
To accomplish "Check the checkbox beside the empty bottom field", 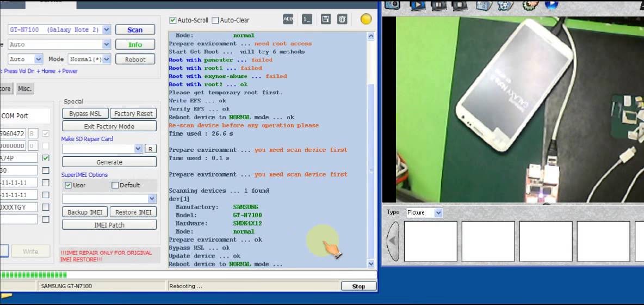I will point(46,219).
